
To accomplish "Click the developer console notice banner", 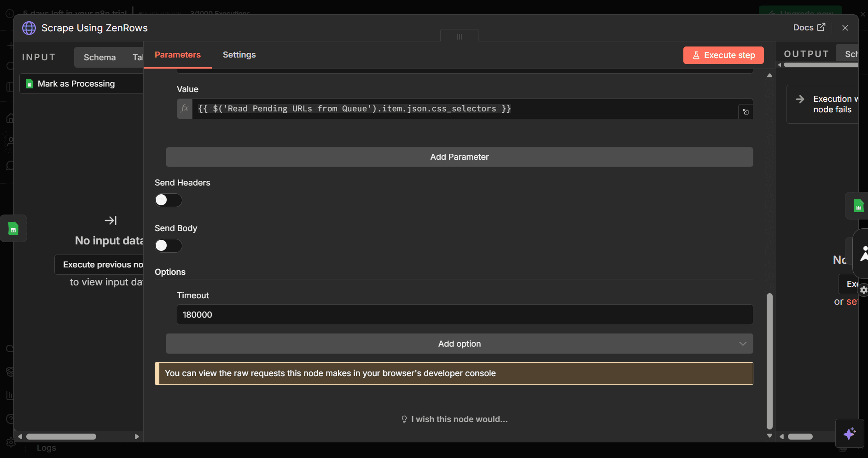I will [x=454, y=373].
